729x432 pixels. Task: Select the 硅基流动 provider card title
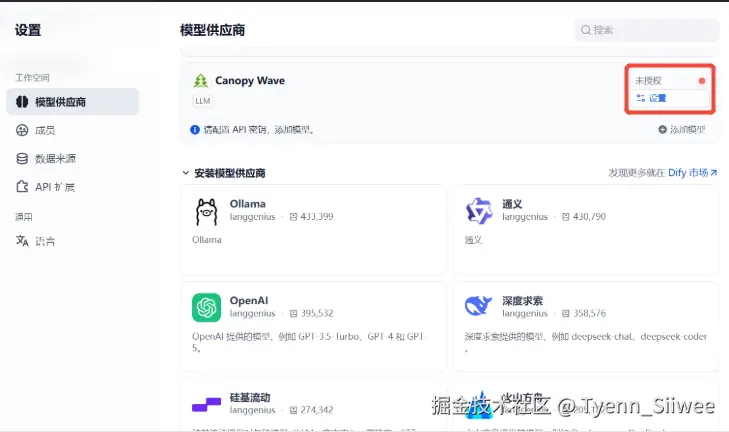tap(250, 397)
